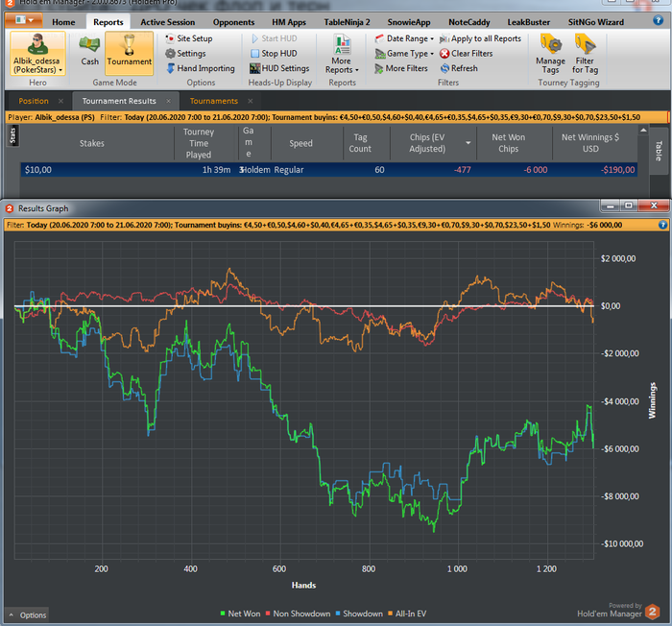The width and height of the screenshot is (672, 626).
Task: Click the -$190,00 net winnings cell
Action: pos(617,170)
